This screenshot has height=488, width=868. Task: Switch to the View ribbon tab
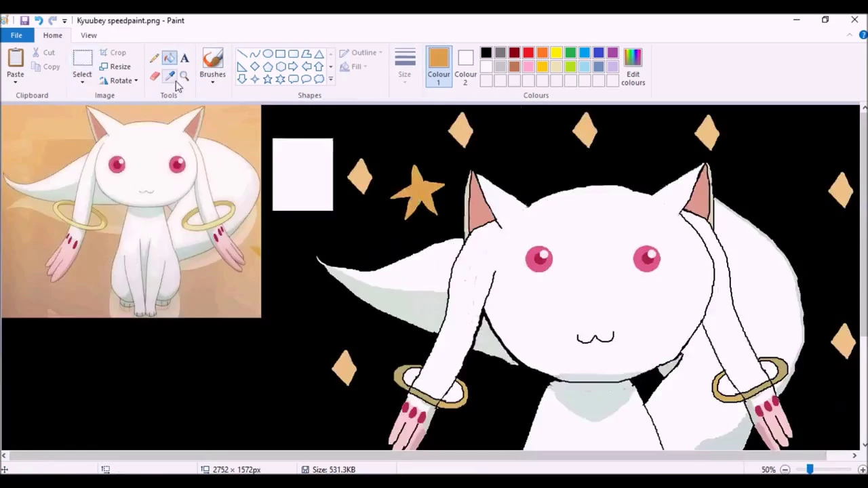89,35
